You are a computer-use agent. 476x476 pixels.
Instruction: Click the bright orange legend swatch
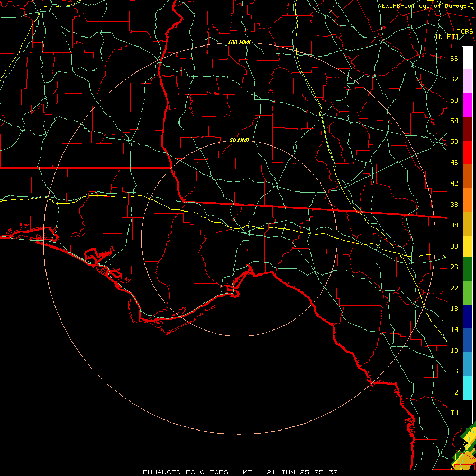click(467, 200)
